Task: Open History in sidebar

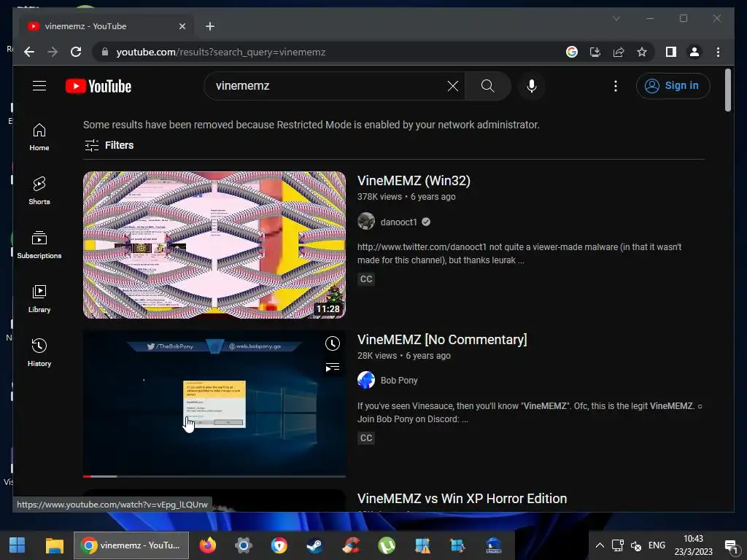Action: (39, 353)
